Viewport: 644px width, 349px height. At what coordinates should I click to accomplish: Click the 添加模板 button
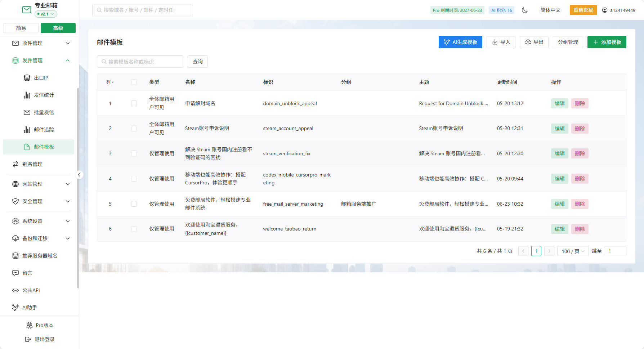(607, 42)
